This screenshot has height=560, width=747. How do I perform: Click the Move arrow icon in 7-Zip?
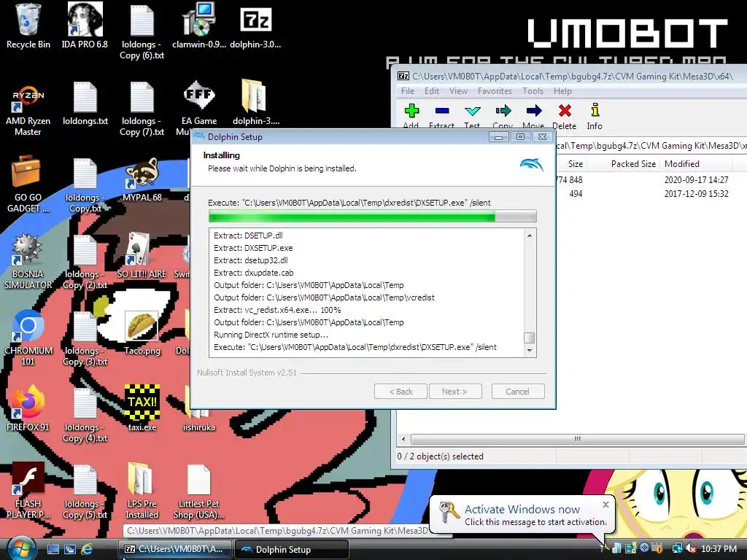pyautogui.click(x=533, y=111)
